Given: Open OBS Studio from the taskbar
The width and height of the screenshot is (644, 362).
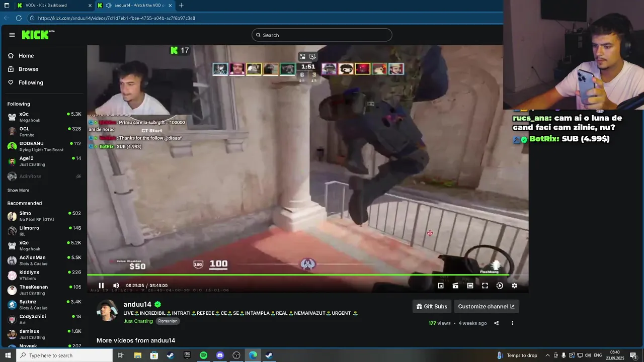Looking at the screenshot, I should point(236,355).
